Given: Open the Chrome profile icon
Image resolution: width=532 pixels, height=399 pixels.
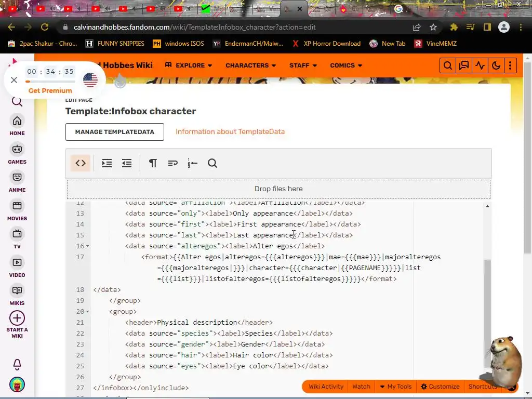Looking at the screenshot, I should click(x=504, y=27).
